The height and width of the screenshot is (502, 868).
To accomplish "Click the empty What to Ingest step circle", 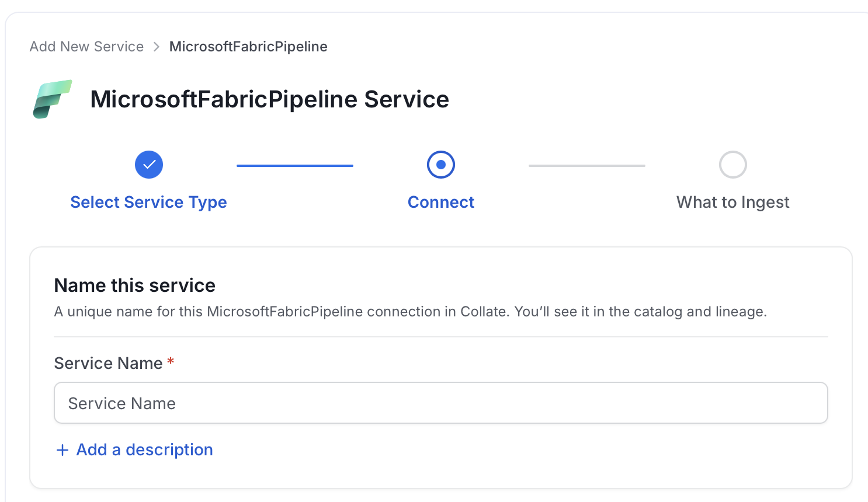I will (x=733, y=165).
